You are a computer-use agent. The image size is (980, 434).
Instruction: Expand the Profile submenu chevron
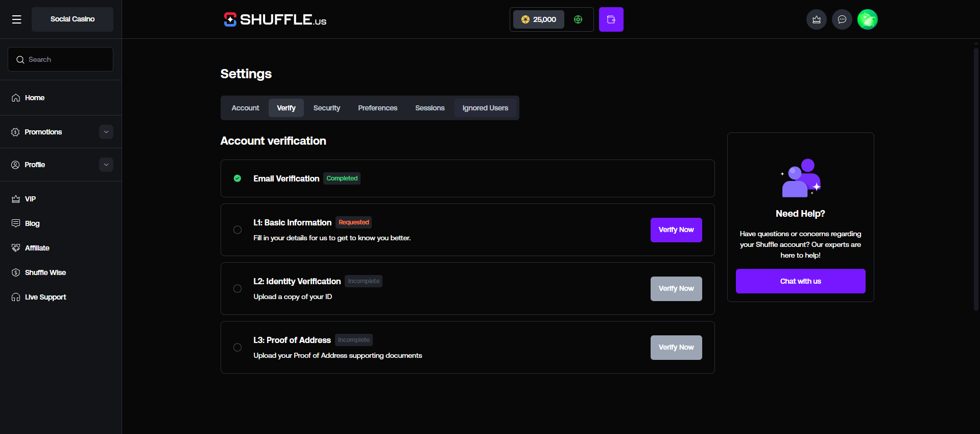point(106,165)
